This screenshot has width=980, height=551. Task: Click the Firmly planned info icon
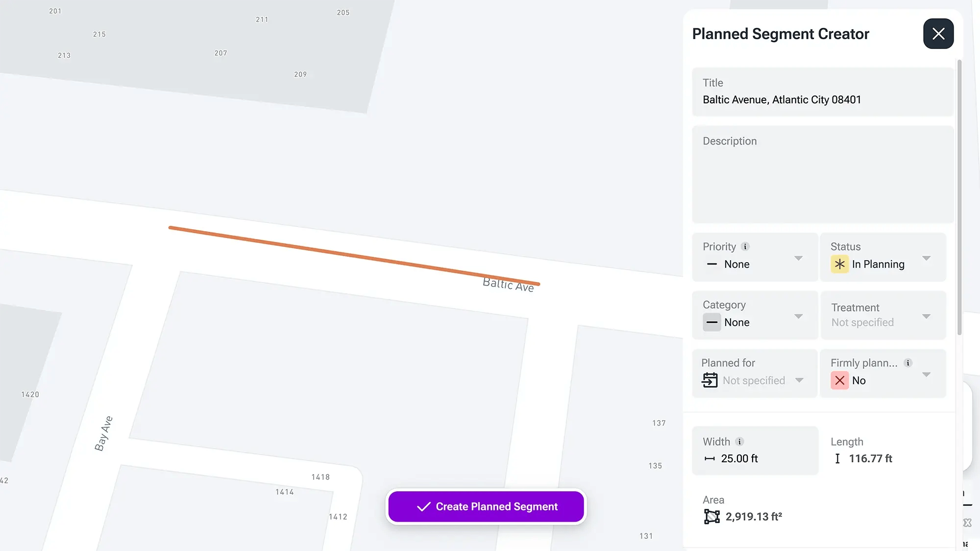coord(908,363)
